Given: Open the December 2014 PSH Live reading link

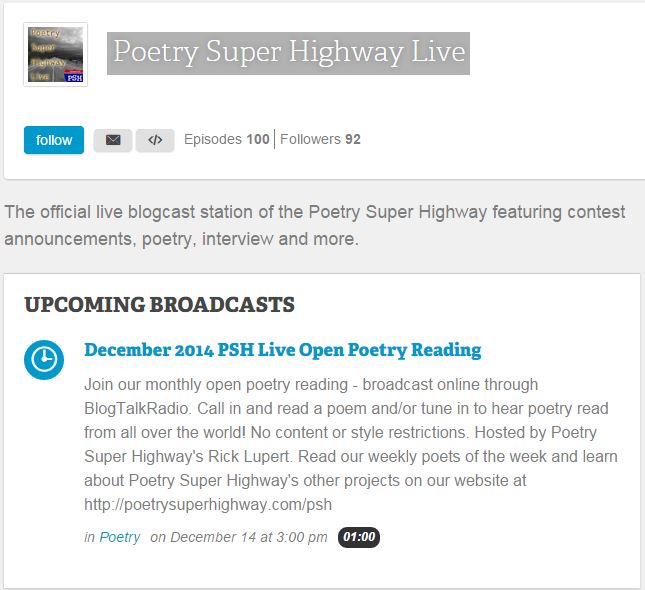Looking at the screenshot, I should coord(282,350).
